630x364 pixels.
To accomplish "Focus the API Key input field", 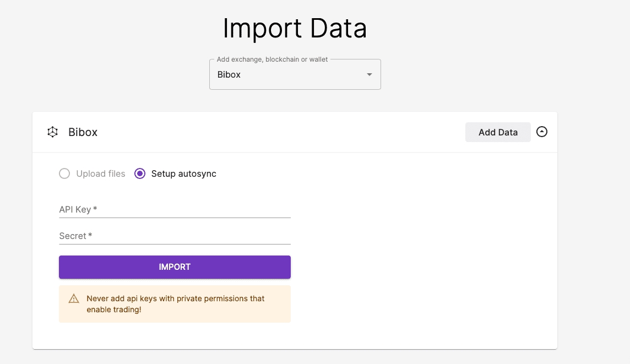I will 175,209.
